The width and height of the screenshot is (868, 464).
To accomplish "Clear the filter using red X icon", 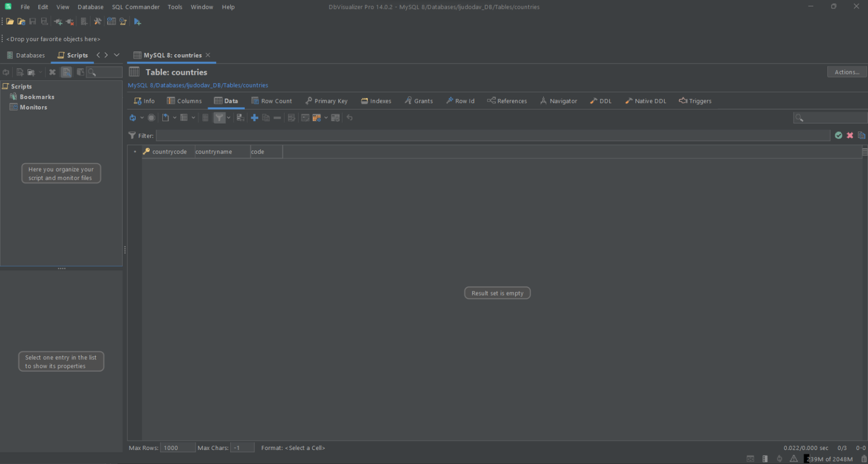I will (850, 136).
